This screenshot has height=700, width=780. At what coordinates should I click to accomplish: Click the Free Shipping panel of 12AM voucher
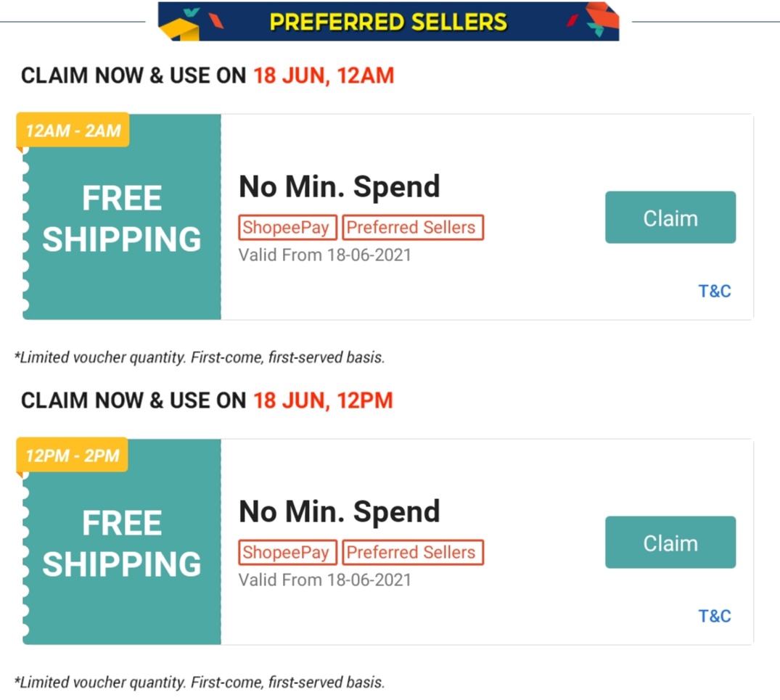[x=122, y=219]
